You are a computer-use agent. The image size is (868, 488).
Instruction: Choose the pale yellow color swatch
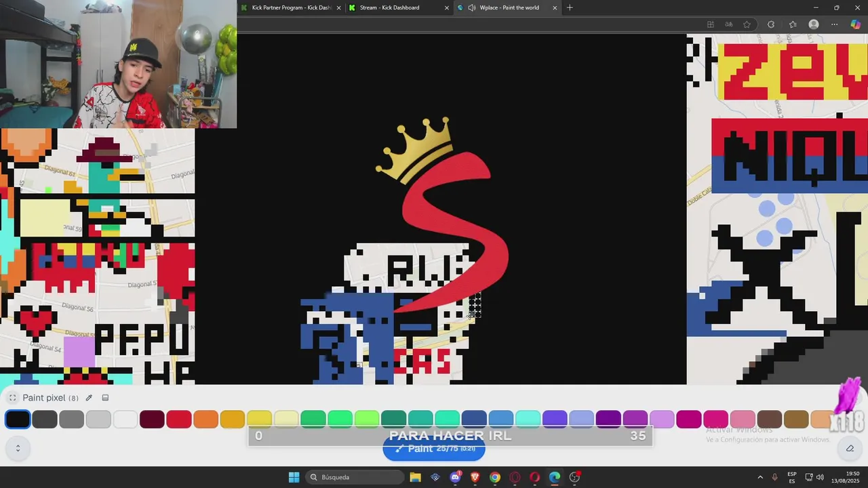(x=286, y=420)
